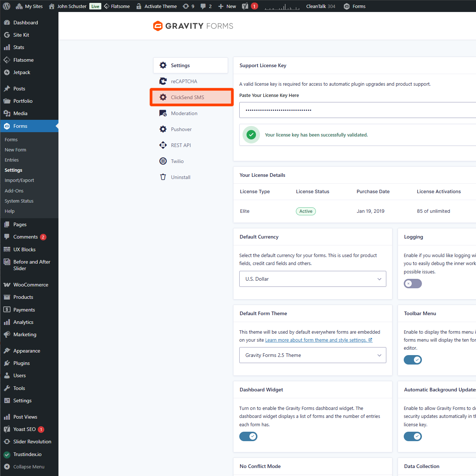Open Moderation via its flag icon

163,113
